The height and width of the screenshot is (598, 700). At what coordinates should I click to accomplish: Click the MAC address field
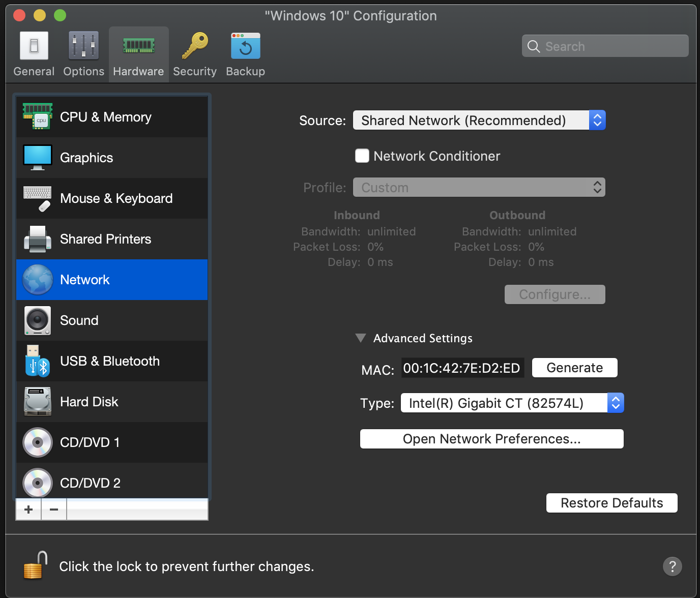click(x=462, y=368)
